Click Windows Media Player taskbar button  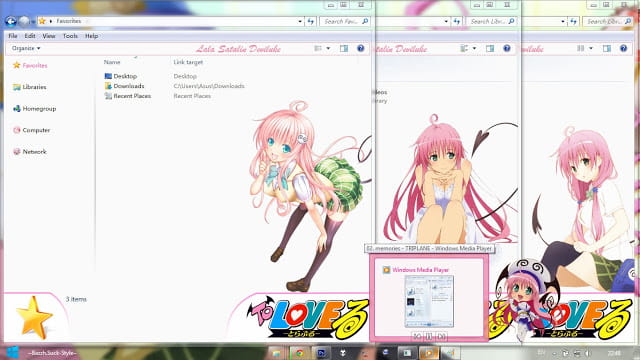click(x=428, y=353)
